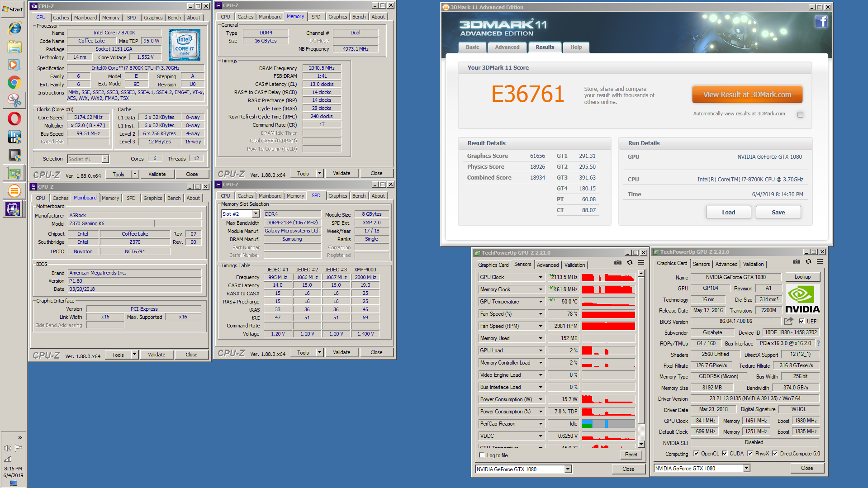Image resolution: width=868 pixels, height=488 pixels.
Task: Click camera icon in GPU-Z Graphics Card window
Action: [797, 261]
